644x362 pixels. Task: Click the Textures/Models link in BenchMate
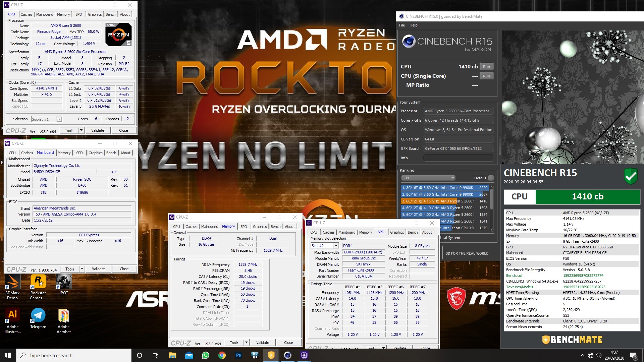pyautogui.click(x=520, y=287)
